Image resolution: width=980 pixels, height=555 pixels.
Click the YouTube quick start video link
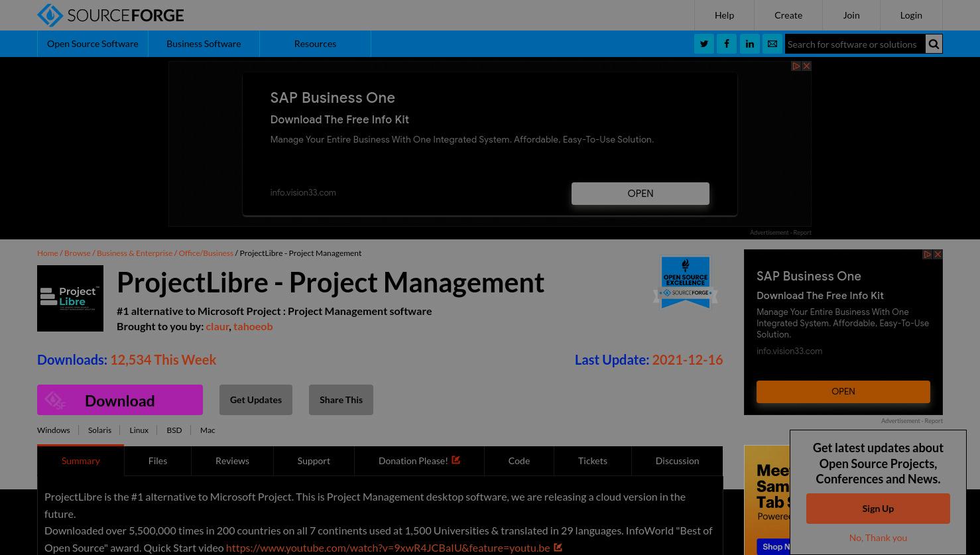pos(388,548)
